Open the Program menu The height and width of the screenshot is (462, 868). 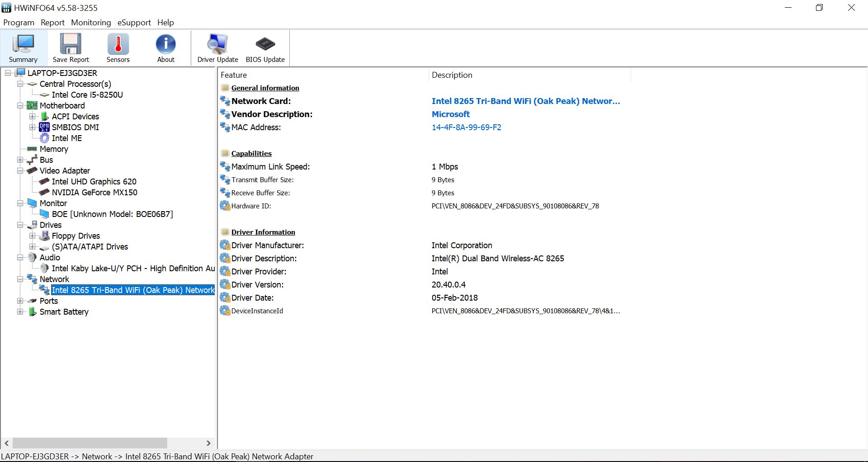pyautogui.click(x=19, y=23)
